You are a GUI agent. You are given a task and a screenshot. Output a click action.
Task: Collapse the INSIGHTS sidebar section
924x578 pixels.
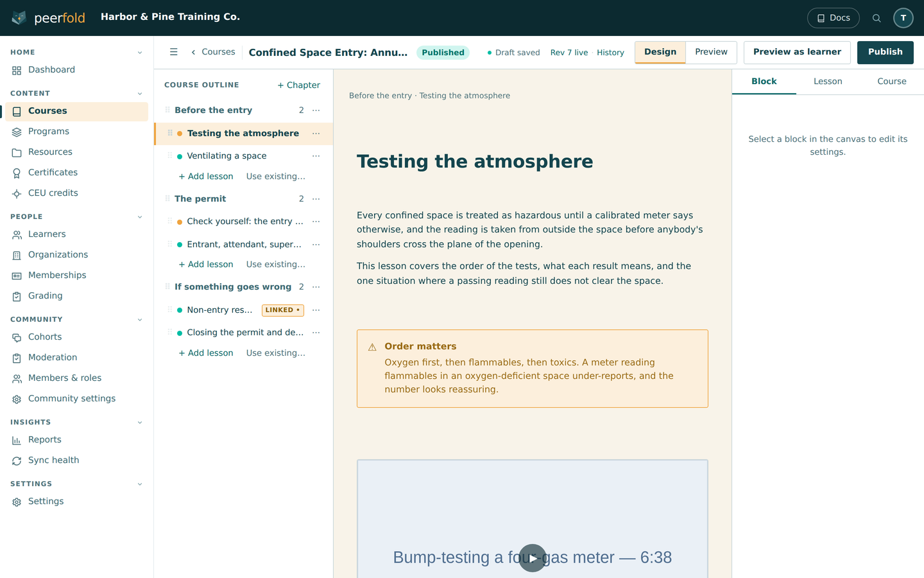coord(140,423)
